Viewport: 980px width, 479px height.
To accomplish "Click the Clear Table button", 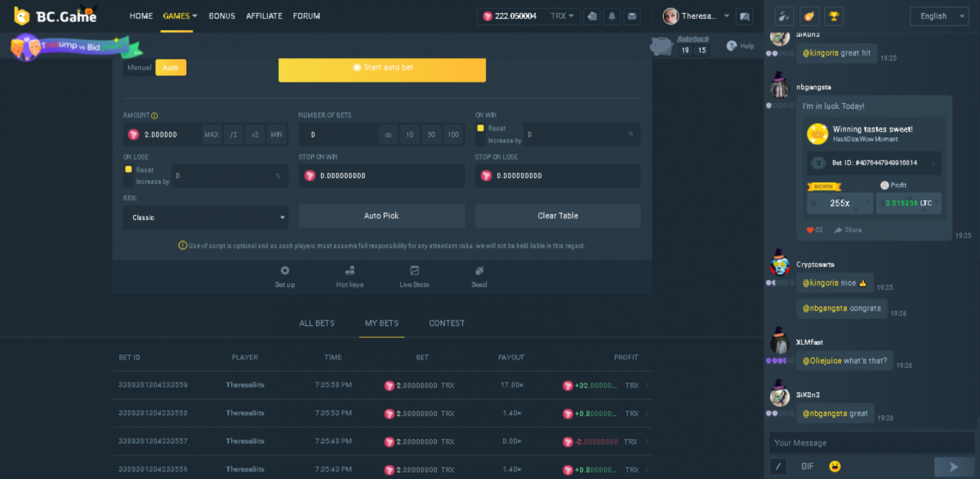I will [558, 216].
